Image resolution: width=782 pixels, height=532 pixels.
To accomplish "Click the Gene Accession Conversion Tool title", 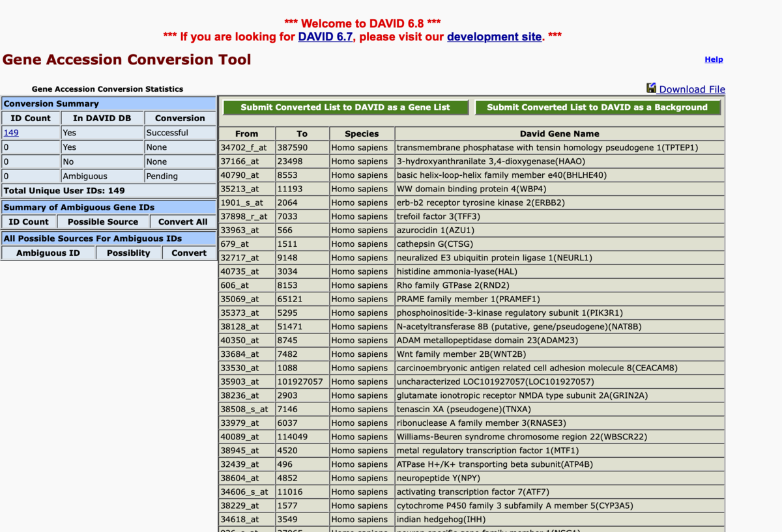I will 126,60.
